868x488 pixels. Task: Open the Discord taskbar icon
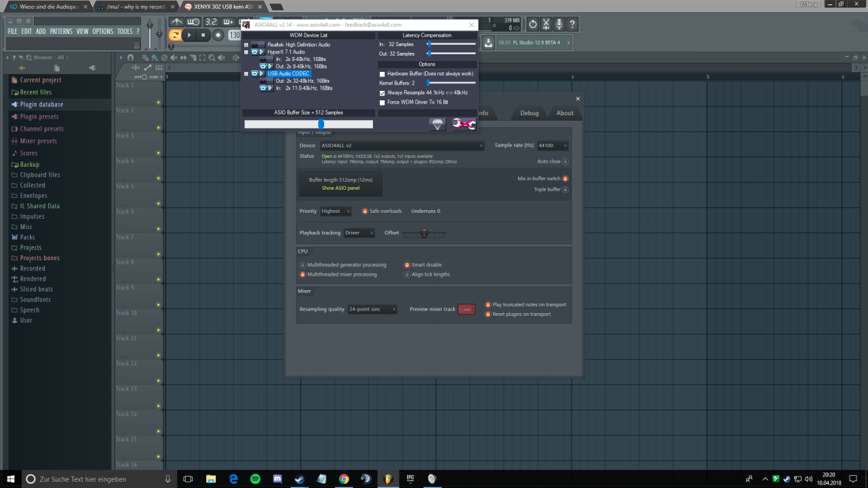pos(277,479)
